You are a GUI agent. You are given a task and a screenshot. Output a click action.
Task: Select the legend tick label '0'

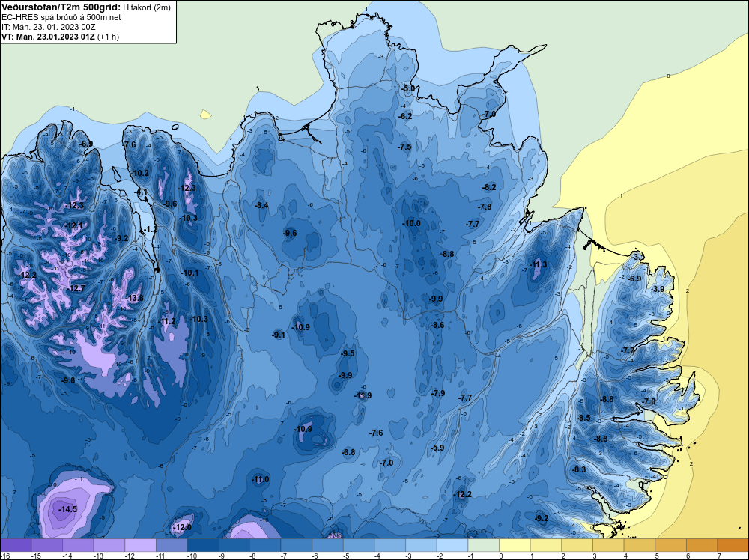(x=501, y=556)
